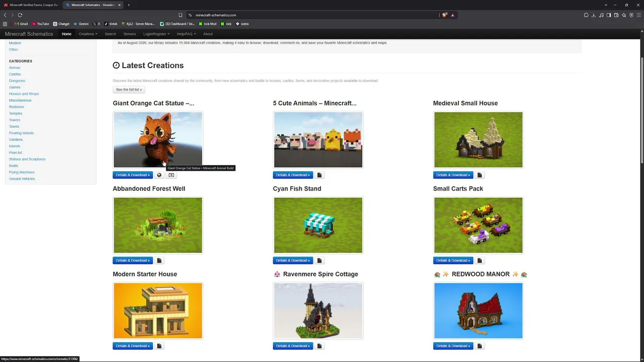Image resolution: width=644 pixels, height=362 pixels.
Task: Click the file icon under Abbandoned Forest Well
Action: 159,260
